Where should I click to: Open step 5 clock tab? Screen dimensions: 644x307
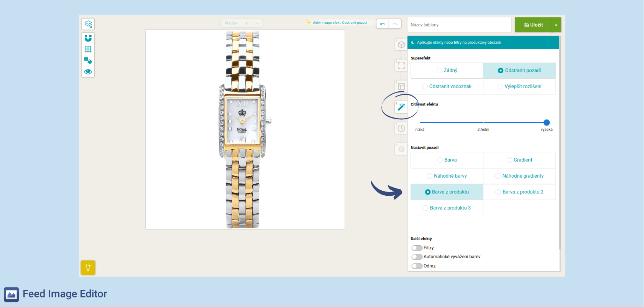401,128
